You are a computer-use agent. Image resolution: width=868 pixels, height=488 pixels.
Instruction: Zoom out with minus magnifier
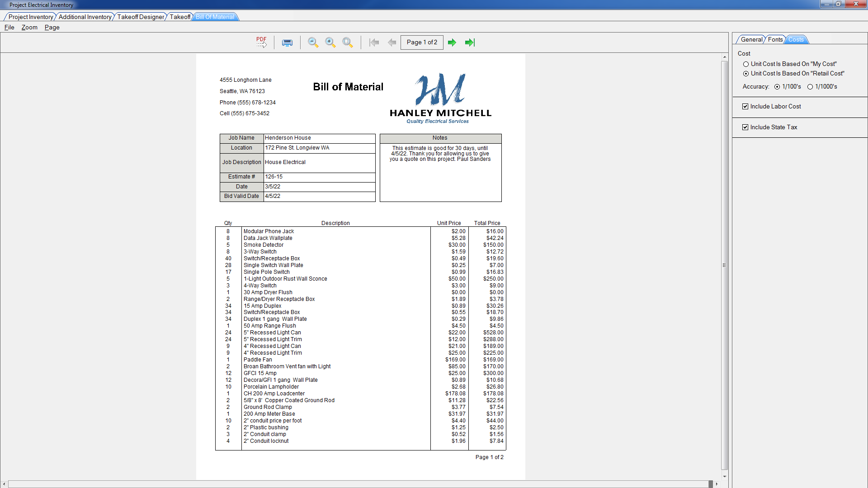coord(313,42)
